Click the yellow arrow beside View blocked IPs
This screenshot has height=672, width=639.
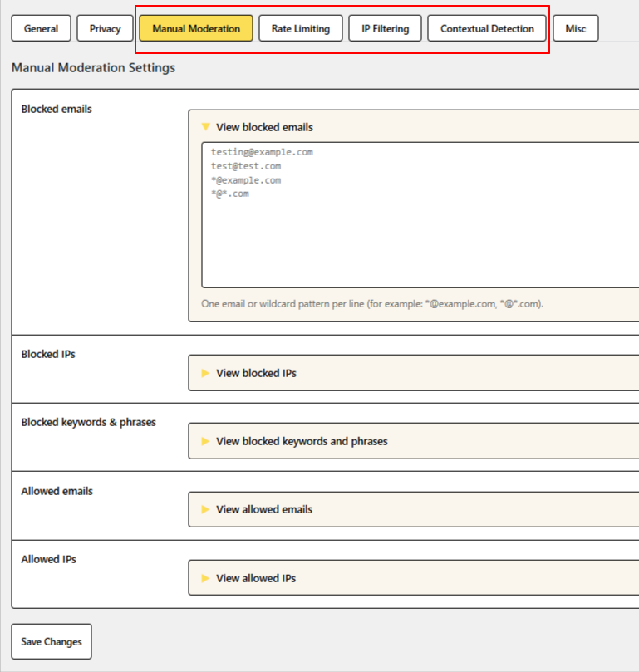pyautogui.click(x=205, y=373)
